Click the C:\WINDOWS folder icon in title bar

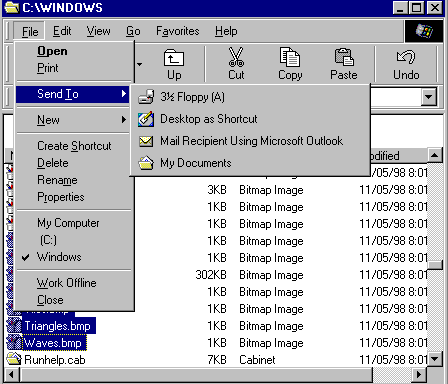pyautogui.click(x=12, y=7)
